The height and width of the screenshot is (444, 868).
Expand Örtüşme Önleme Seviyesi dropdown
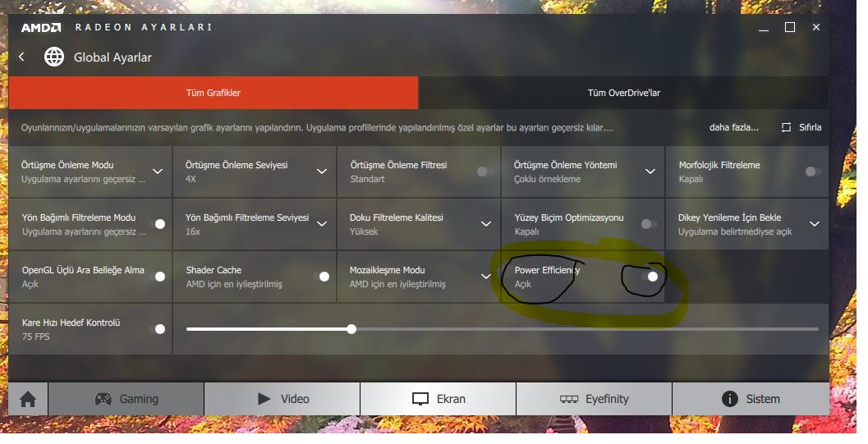(x=322, y=172)
